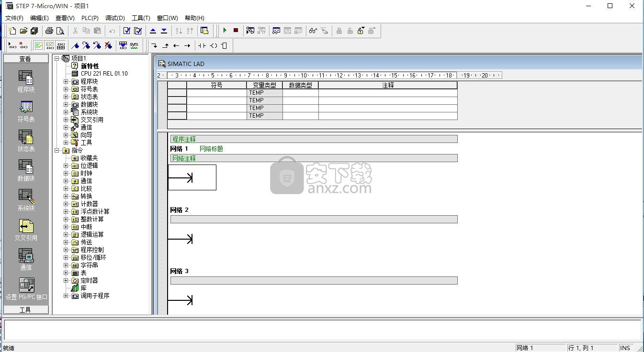This screenshot has width=644, height=352.
Task: Click the Delete Network icon
Action: click(x=23, y=45)
